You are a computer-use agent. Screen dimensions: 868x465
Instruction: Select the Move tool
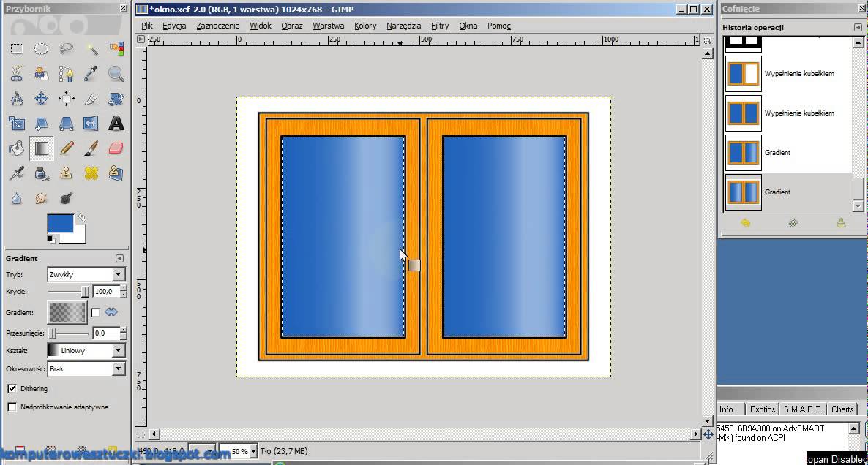point(42,99)
